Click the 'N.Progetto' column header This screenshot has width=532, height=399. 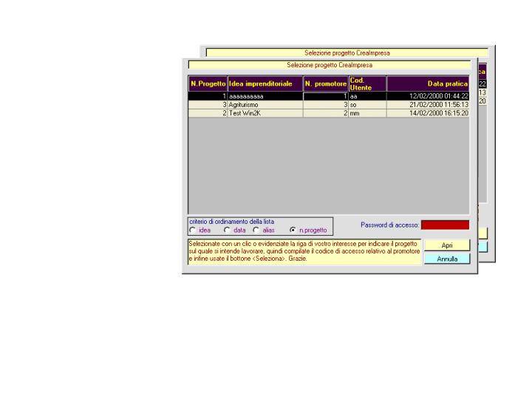pos(208,83)
